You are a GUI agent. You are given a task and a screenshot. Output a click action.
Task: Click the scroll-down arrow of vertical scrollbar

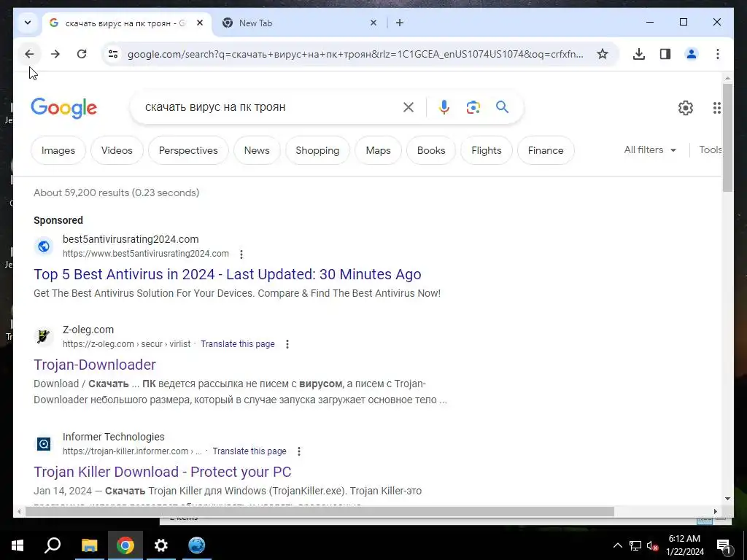pos(727,499)
